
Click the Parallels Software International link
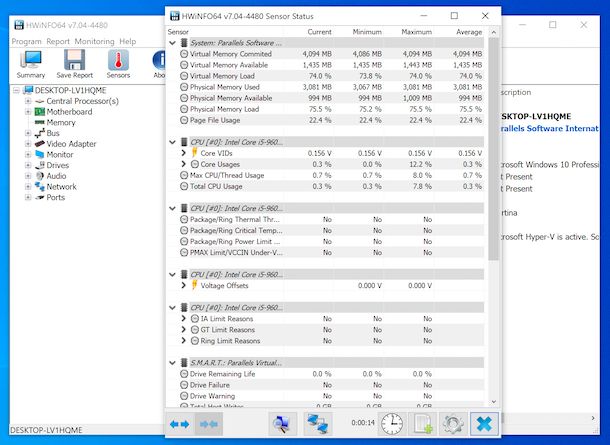pos(550,128)
